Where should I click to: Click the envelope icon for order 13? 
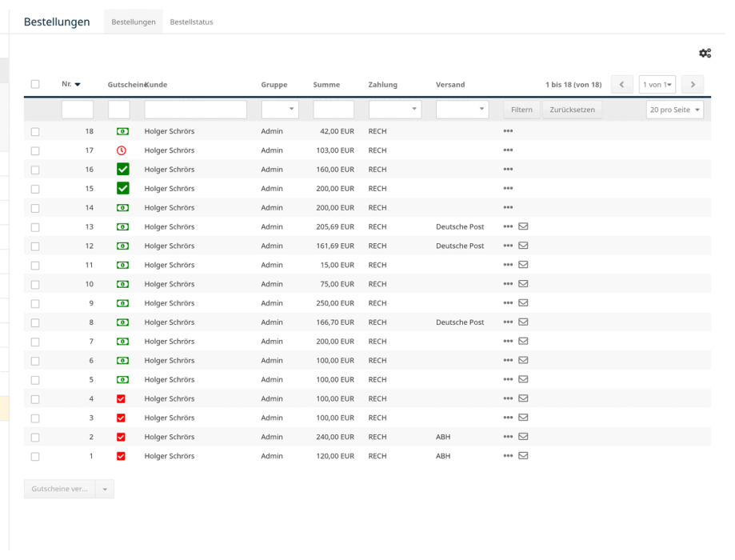523,226
